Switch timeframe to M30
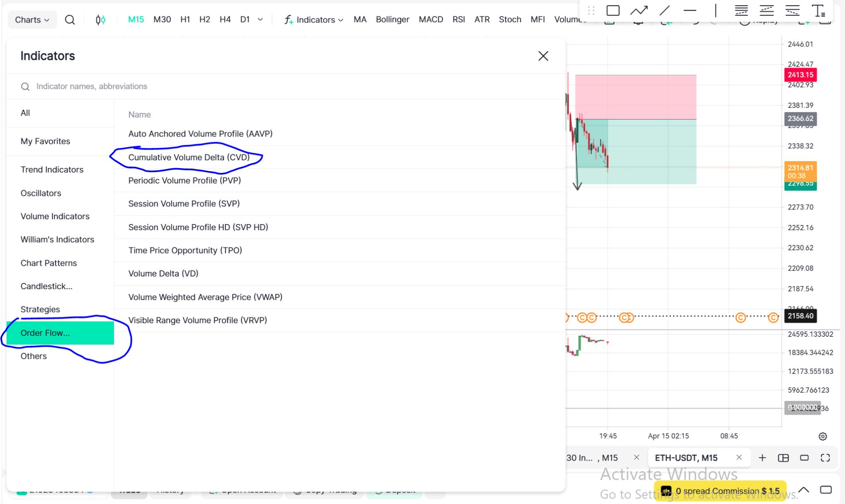 click(162, 20)
